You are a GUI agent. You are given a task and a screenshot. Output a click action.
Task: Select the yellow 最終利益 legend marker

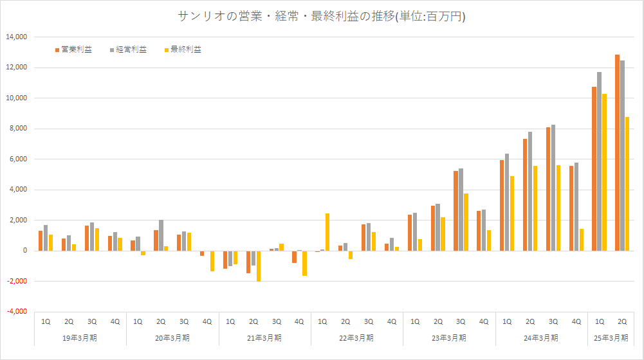point(167,50)
